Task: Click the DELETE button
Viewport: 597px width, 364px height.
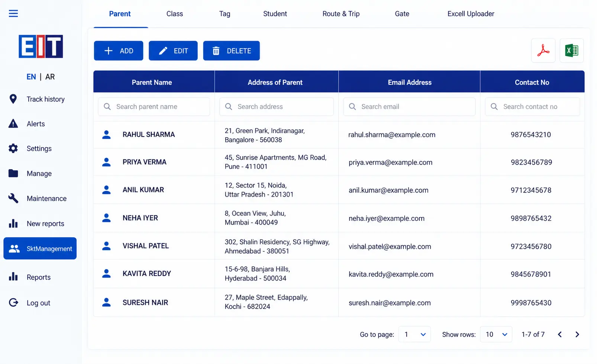Action: tap(232, 51)
